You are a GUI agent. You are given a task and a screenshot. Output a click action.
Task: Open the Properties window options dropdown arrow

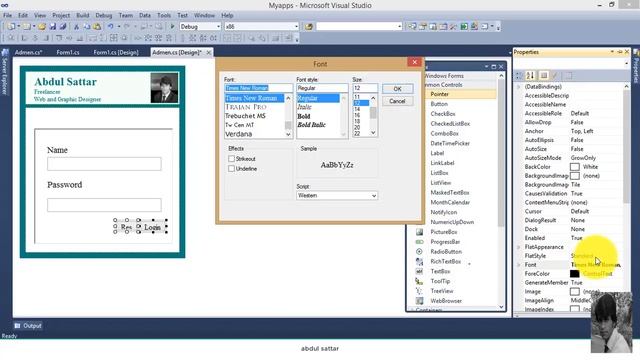click(612, 52)
